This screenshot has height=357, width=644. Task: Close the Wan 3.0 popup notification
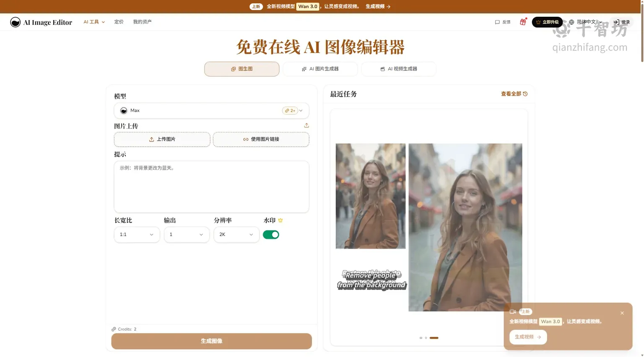pos(622,313)
